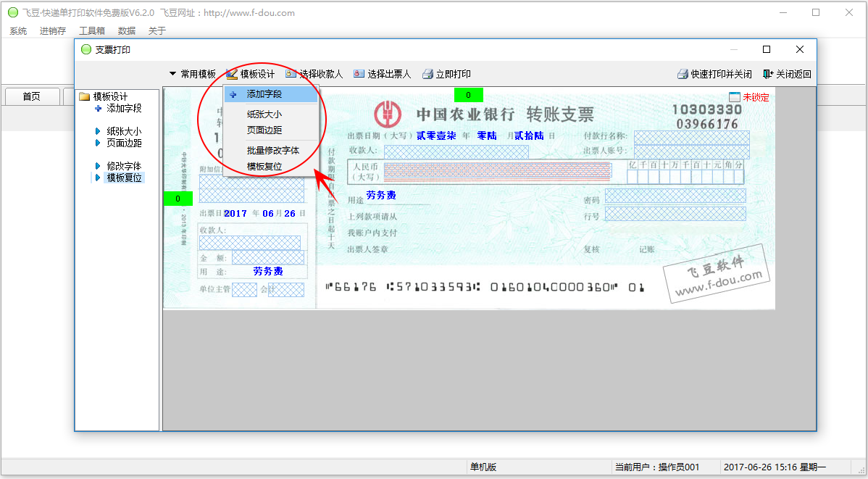Click the 模板设计 toolbar icon
868x479 pixels.
(x=231, y=74)
